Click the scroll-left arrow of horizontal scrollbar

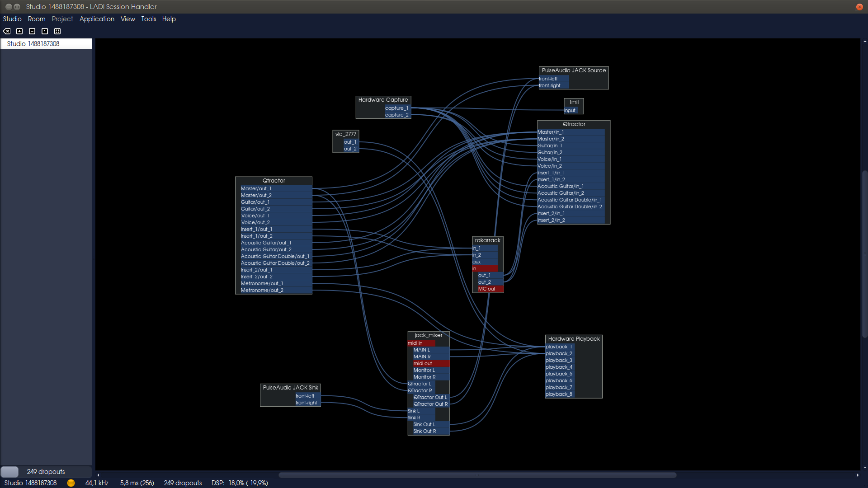98,475
